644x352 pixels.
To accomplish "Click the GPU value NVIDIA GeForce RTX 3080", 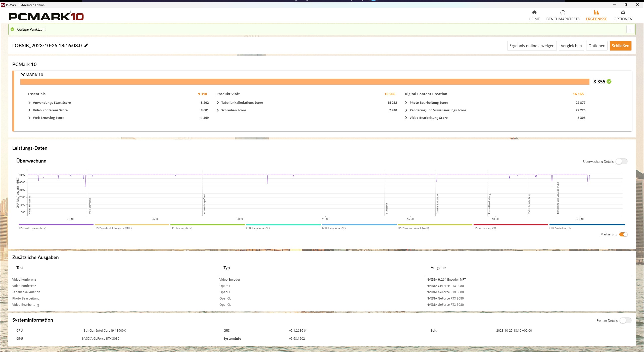I will pos(101,338).
